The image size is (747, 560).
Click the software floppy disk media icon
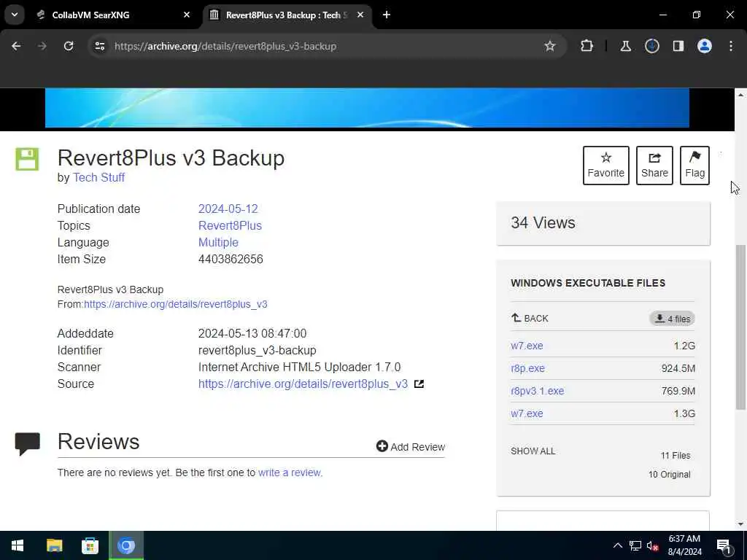[x=27, y=159]
